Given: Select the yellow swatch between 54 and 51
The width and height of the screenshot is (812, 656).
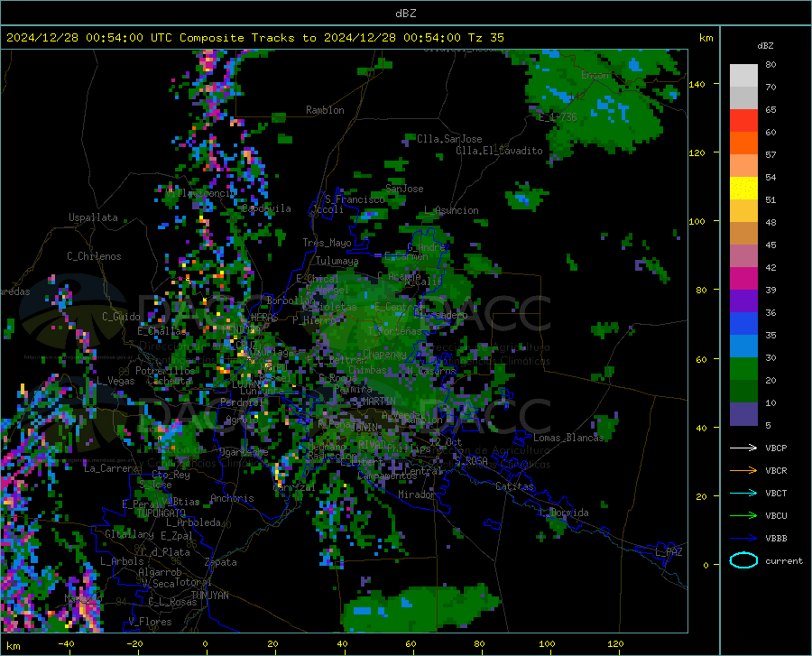Looking at the screenshot, I should [743, 189].
